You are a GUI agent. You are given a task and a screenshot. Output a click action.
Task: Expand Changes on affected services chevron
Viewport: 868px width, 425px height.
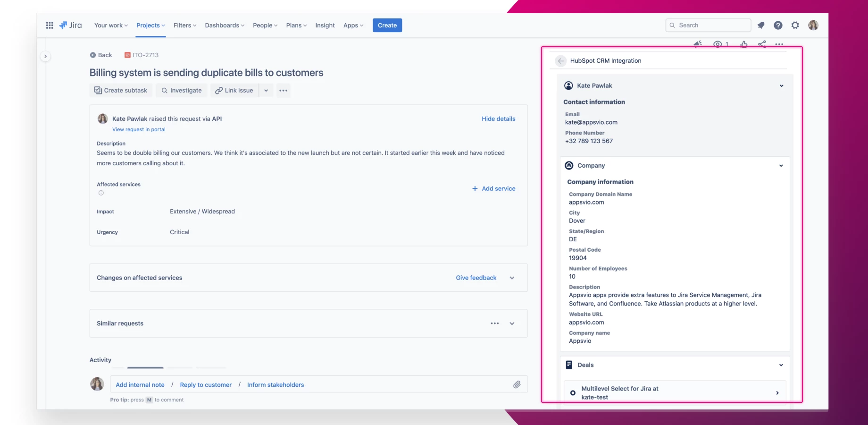pos(512,278)
